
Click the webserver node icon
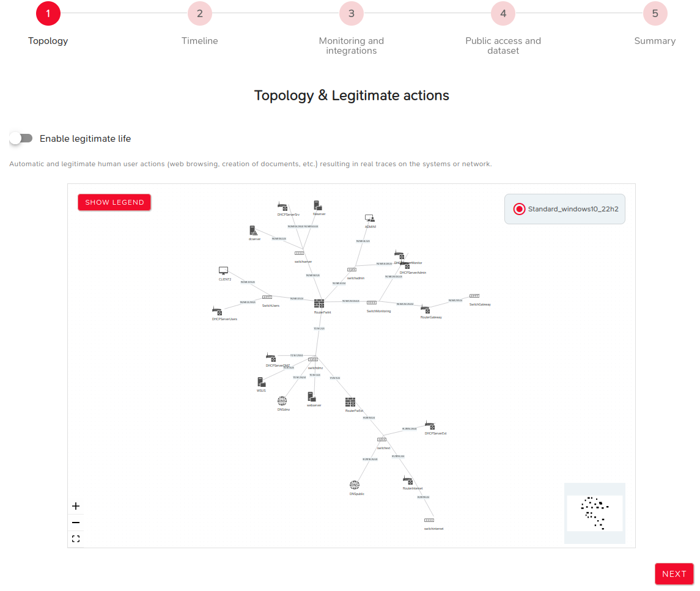[312, 397]
